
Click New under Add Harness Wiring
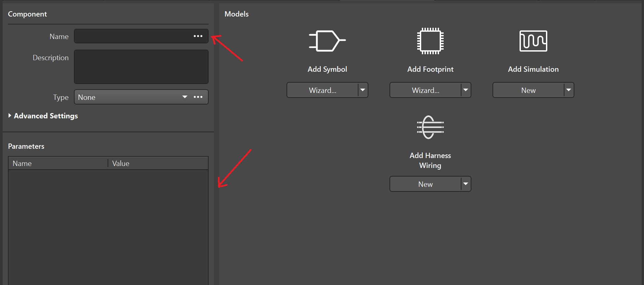[425, 184]
